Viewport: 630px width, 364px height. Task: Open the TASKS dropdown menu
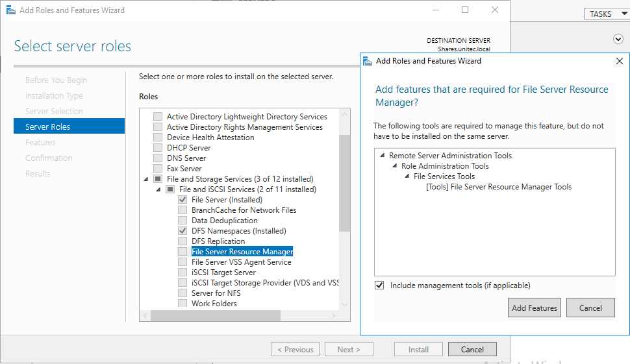coord(605,14)
